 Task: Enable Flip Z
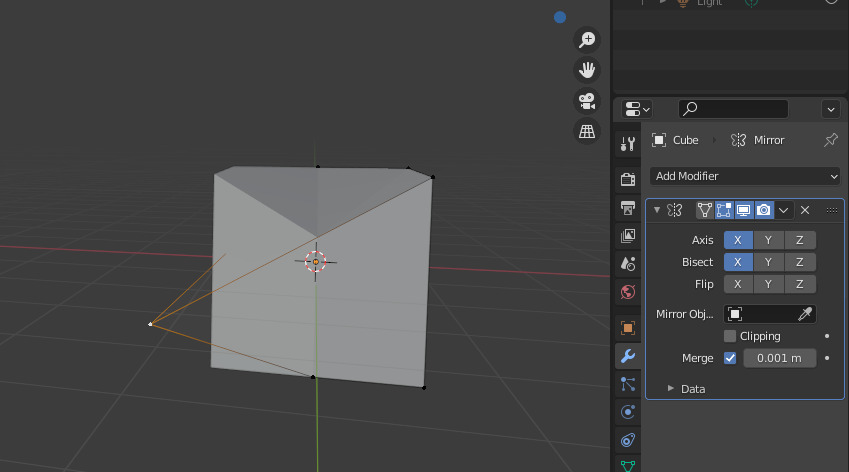pos(800,285)
